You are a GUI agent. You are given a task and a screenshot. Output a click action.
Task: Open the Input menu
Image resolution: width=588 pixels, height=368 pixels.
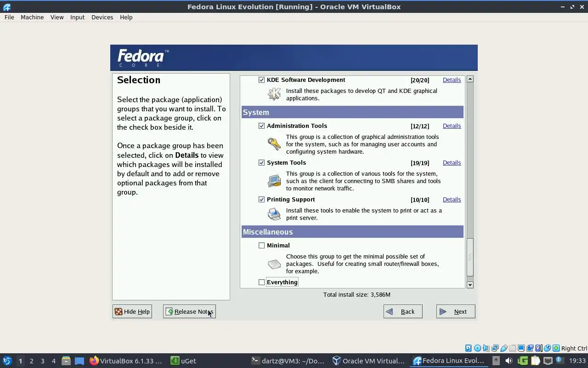(x=77, y=17)
